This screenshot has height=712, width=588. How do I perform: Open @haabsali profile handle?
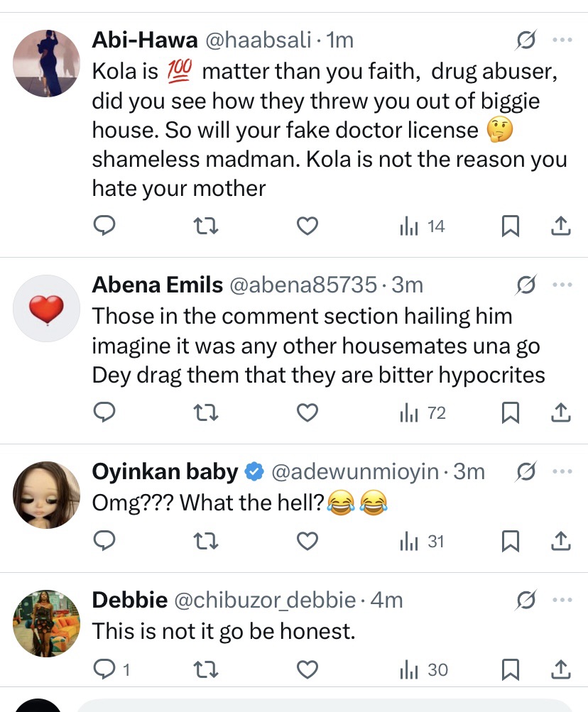click(x=258, y=41)
